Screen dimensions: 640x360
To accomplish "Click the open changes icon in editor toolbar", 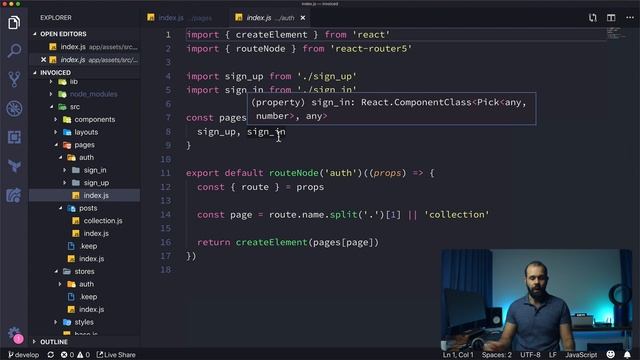I will click(593, 18).
